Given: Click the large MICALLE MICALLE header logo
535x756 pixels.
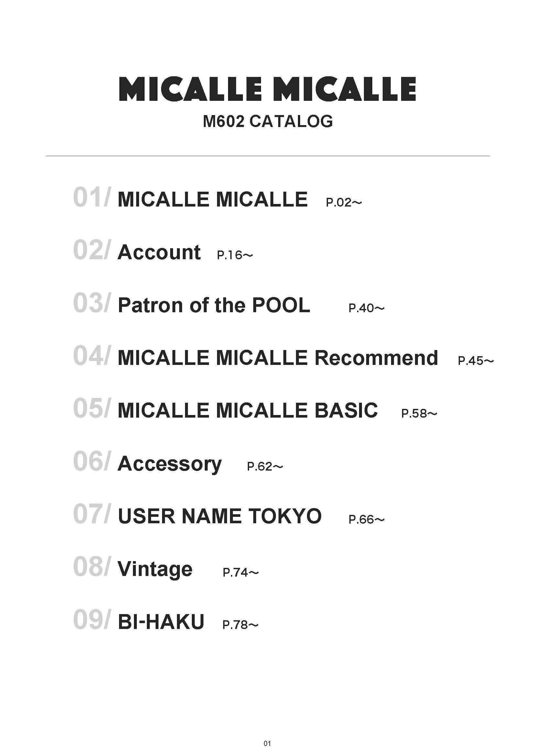Looking at the screenshot, I should (267, 89).
